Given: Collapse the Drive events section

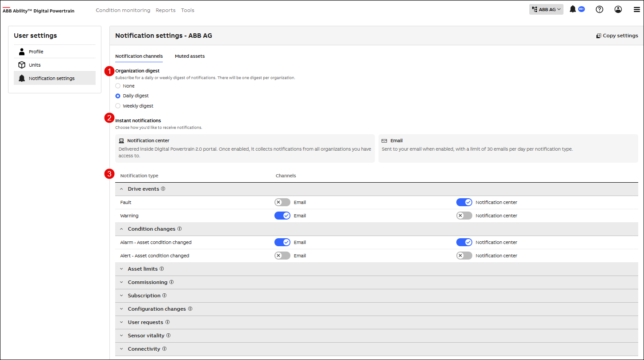Looking at the screenshot, I should pyautogui.click(x=122, y=189).
